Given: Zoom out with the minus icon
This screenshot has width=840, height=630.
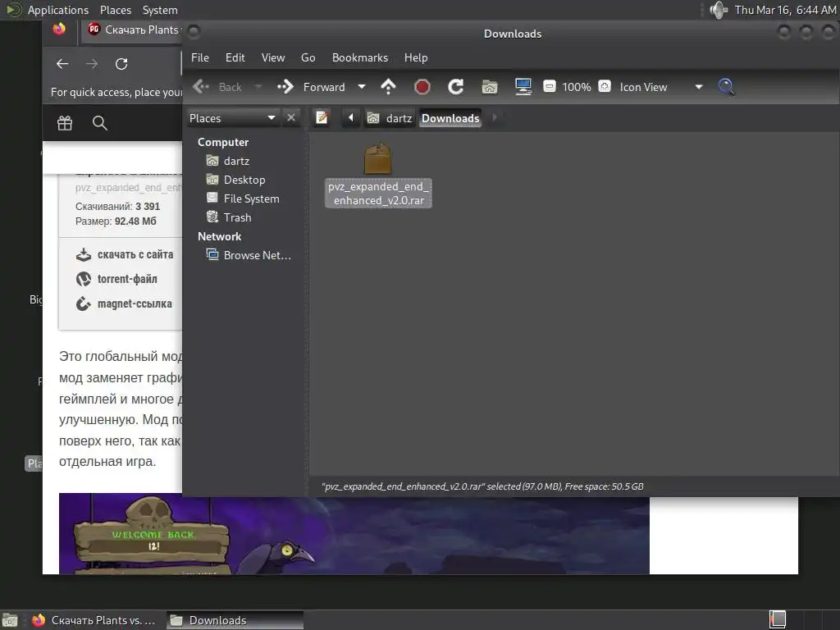Looking at the screenshot, I should (549, 86).
